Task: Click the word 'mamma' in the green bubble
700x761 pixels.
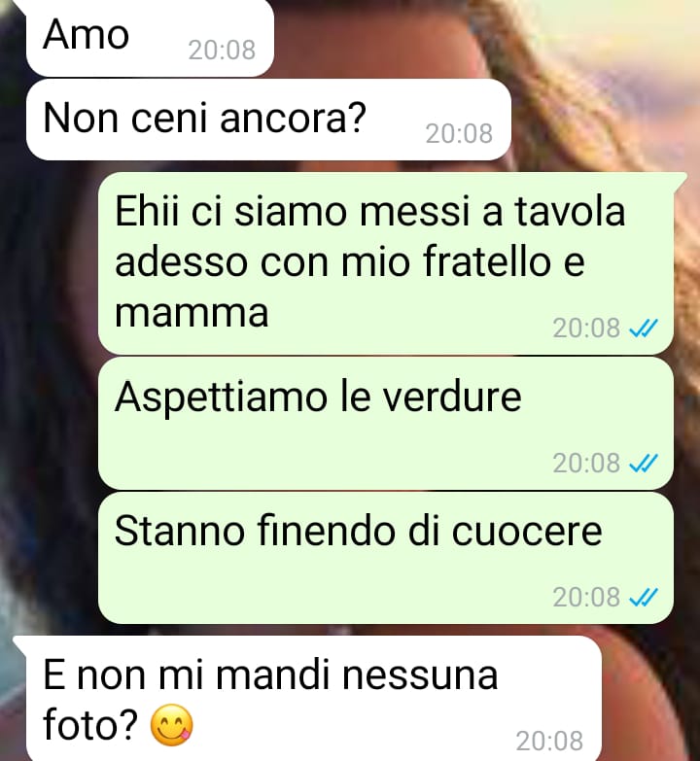Action: tap(192, 312)
